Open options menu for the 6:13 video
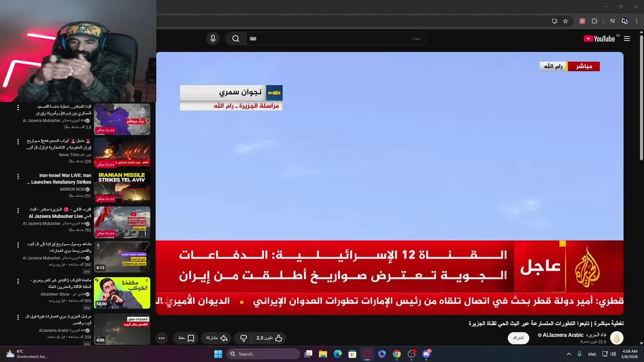The image size is (644, 362). (x=18, y=245)
